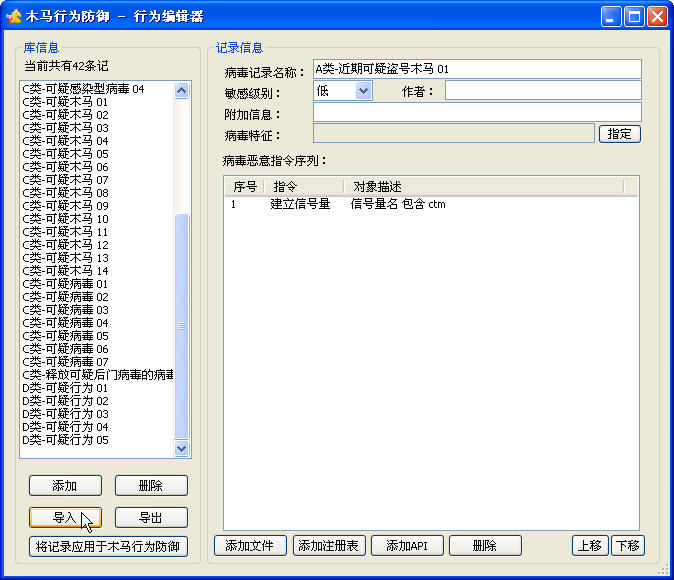Screen dimensions: 674x580
Task: Move instruction up with 上移
Action: pos(590,546)
